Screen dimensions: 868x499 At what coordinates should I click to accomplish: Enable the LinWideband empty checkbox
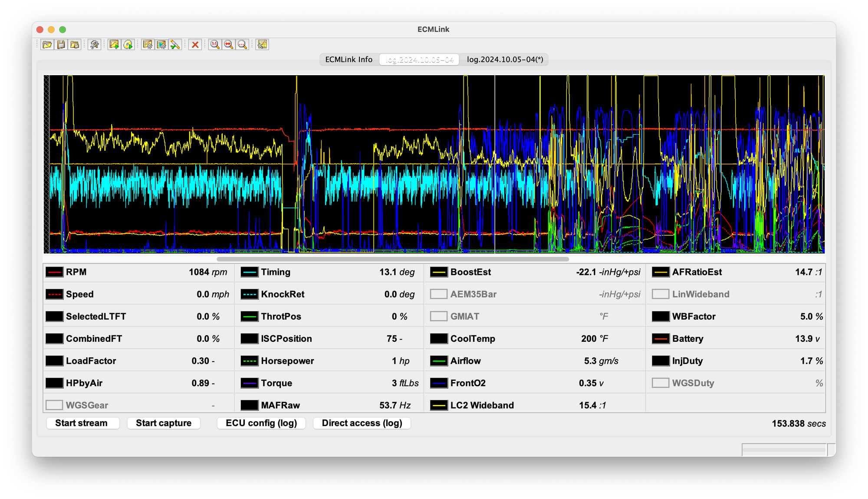pos(661,294)
